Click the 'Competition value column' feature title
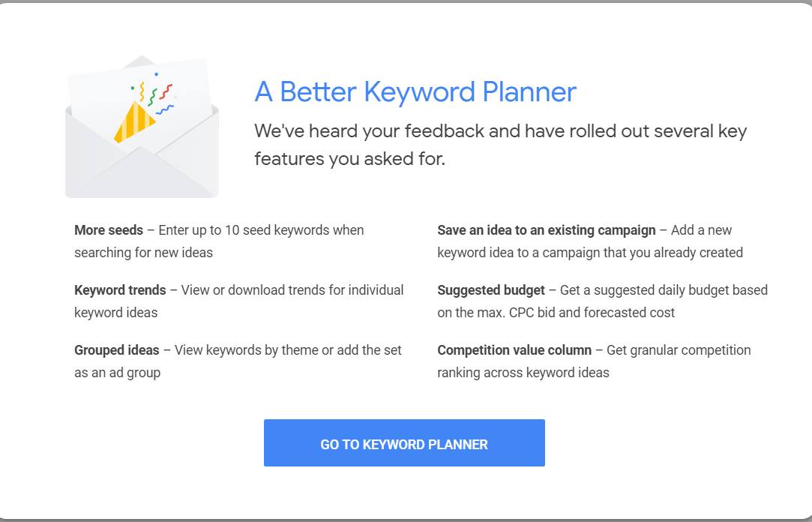 point(514,350)
